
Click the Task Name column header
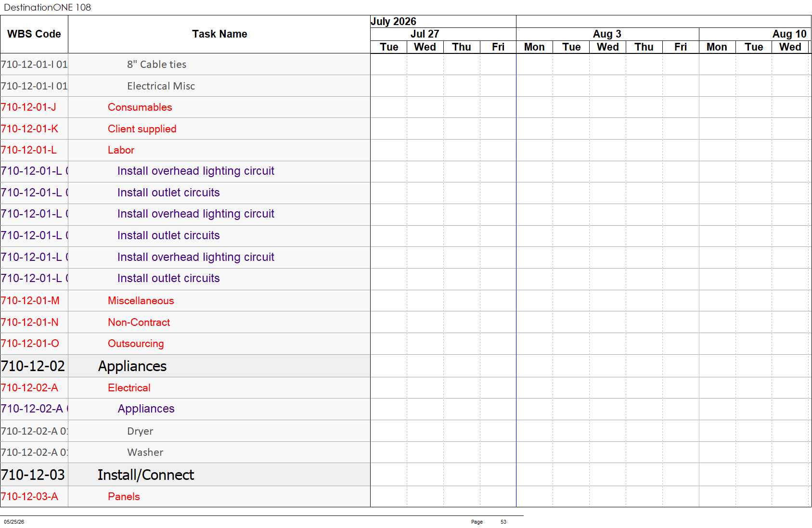click(219, 34)
